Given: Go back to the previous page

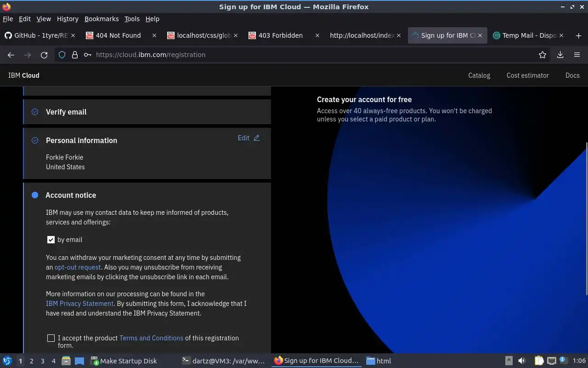Looking at the screenshot, I should [11, 55].
